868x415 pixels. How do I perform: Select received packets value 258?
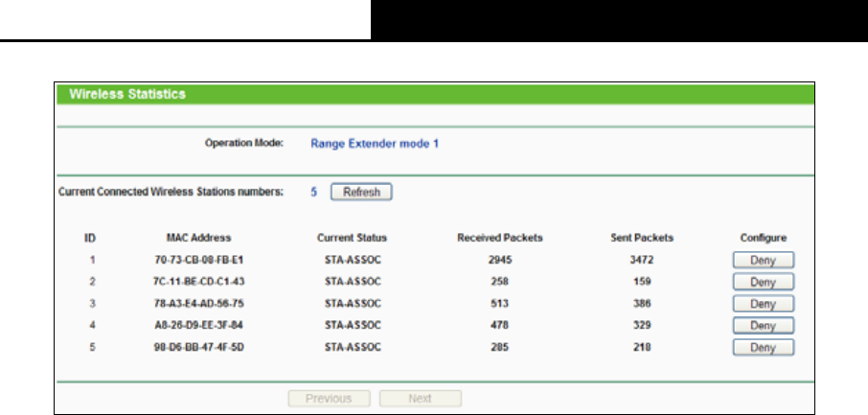coord(499,282)
